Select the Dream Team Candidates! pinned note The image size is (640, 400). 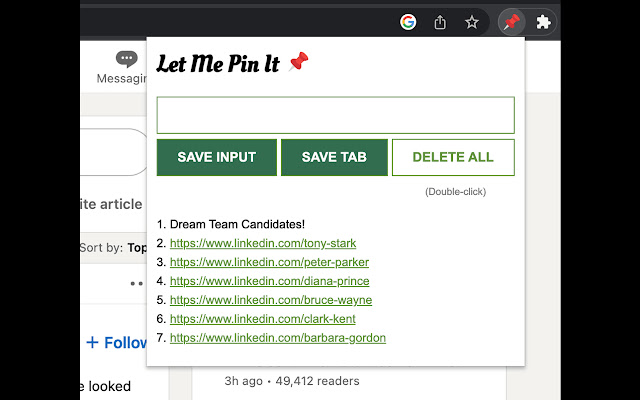coord(237,224)
